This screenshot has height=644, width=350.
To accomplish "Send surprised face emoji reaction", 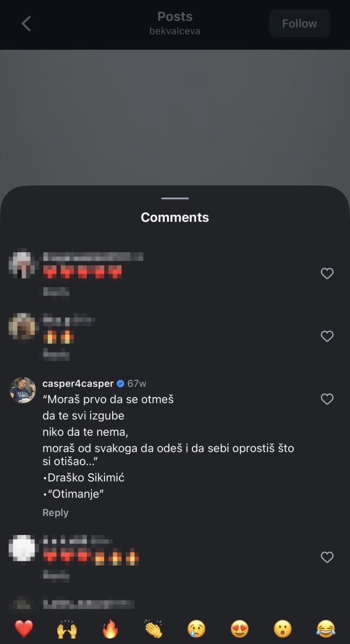I will pyautogui.click(x=283, y=628).
